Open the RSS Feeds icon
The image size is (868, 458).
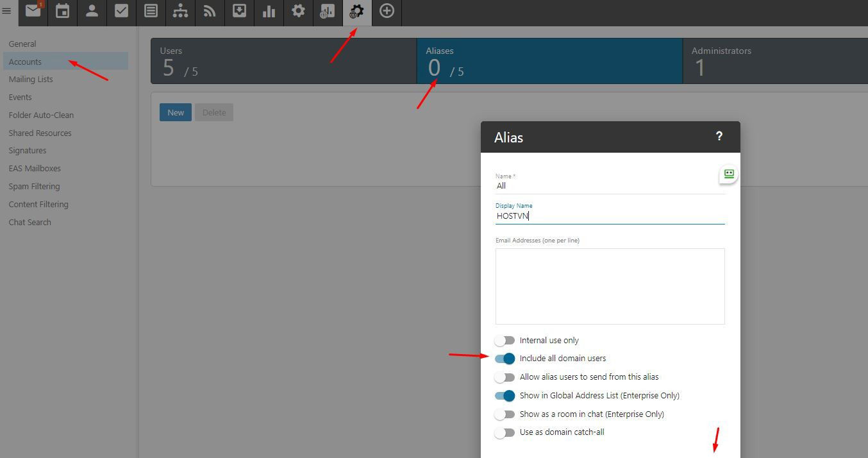point(210,12)
